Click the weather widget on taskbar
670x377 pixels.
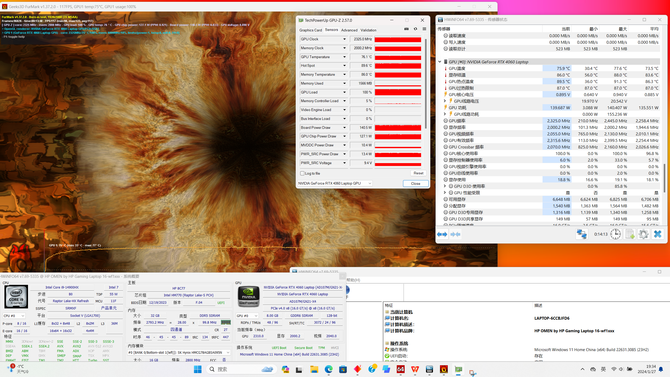17,369
